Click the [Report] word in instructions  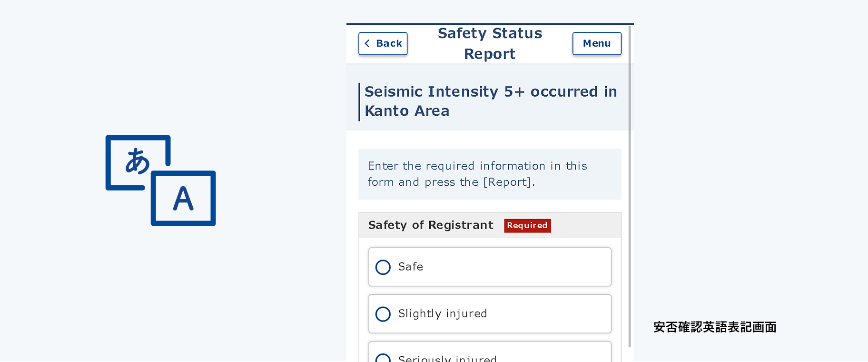(507, 182)
